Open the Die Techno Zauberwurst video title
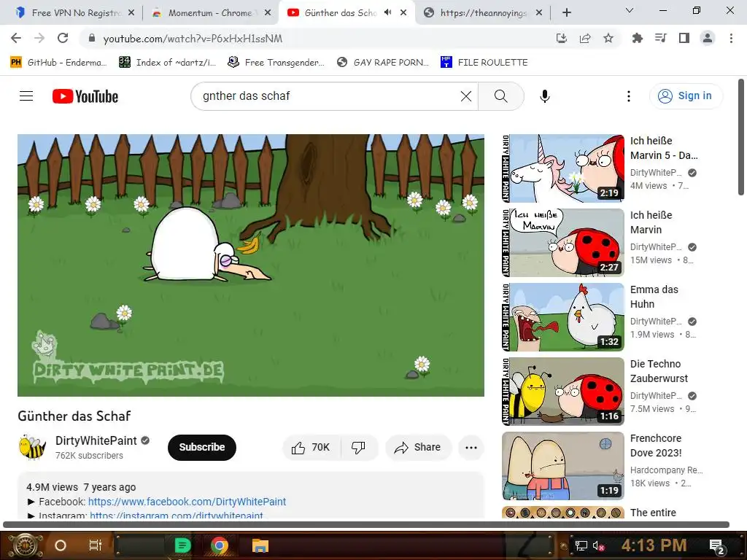Screen dimensions: 747x560 point(659,371)
